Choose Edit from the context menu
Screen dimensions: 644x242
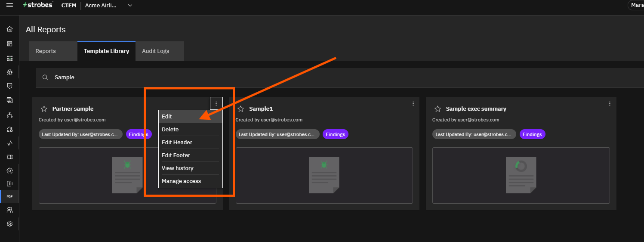click(190, 116)
